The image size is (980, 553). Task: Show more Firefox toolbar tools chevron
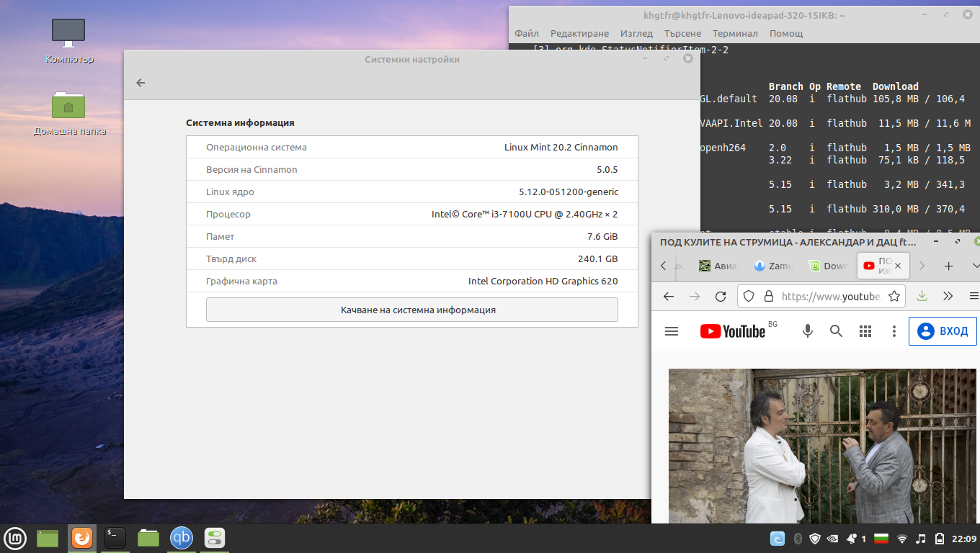click(x=948, y=296)
